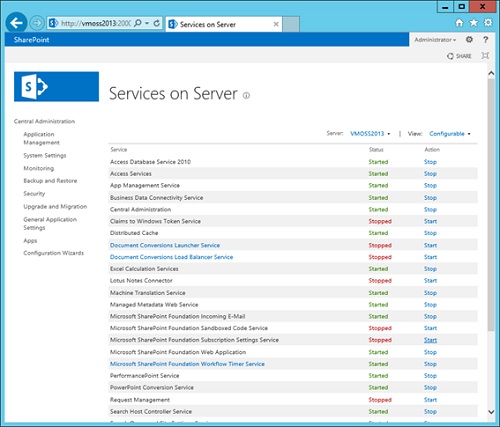Select the Services on Server tab
500x427 pixels.
click(223, 24)
